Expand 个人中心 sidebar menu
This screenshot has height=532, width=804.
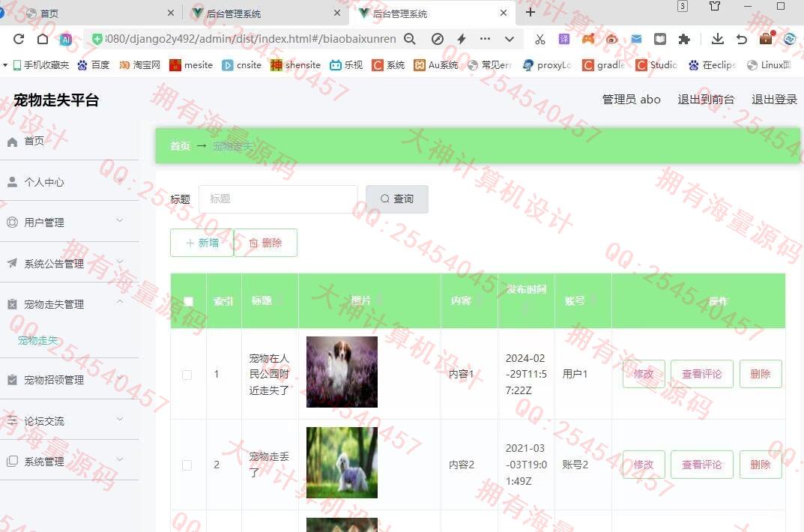(x=69, y=182)
